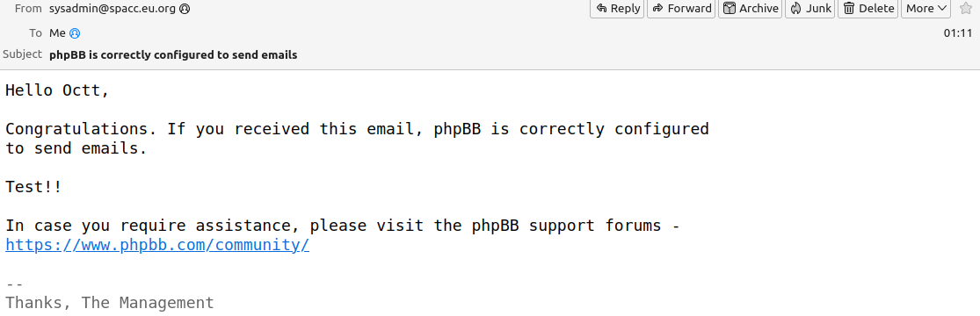Mark the message as Junk
The image size is (980, 316).
(x=810, y=8)
